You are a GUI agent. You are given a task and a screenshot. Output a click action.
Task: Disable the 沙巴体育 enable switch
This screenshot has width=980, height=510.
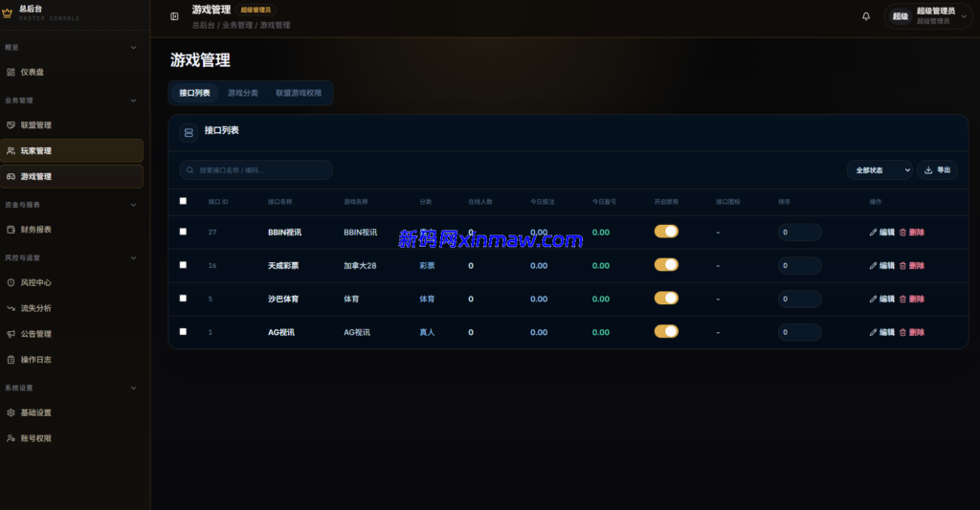point(666,299)
